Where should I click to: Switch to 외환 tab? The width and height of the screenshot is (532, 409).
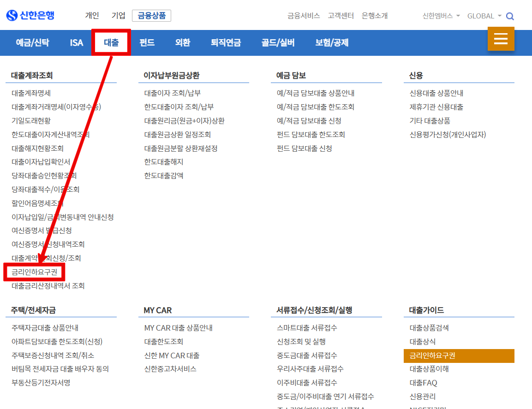coord(183,43)
